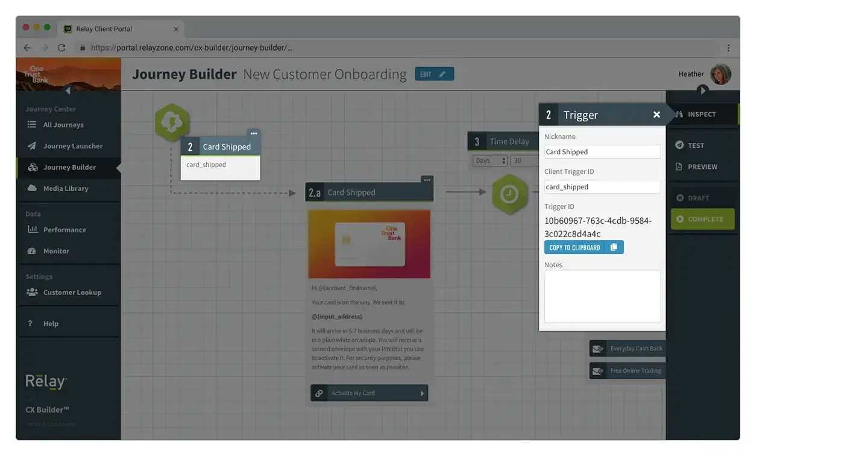Click inside the Notes text area
Image resolution: width=868 pixels, height=456 pixels.
coord(602,296)
